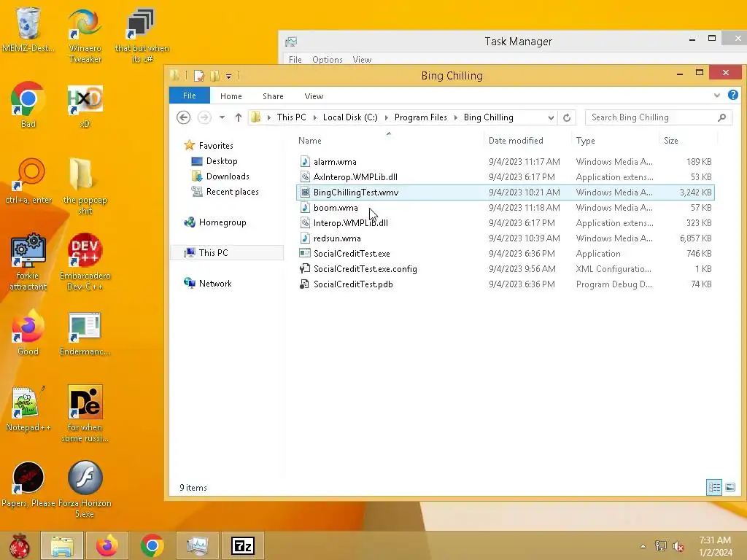Open Winaero Tweaker desktop shortcut

pyautogui.click(x=85, y=35)
